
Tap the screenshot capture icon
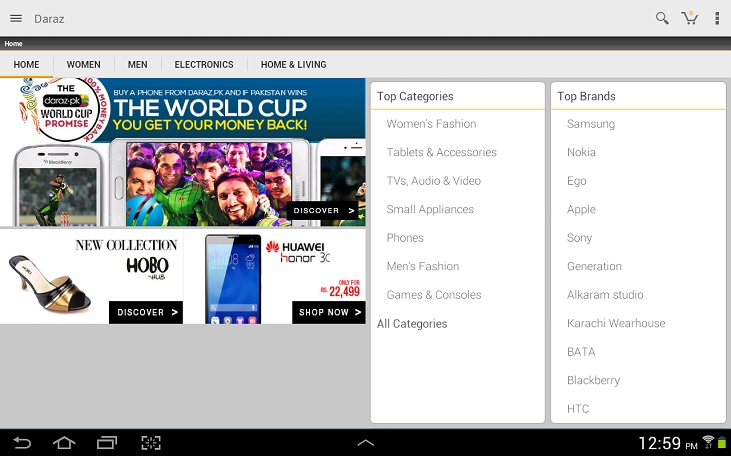pyautogui.click(x=150, y=442)
